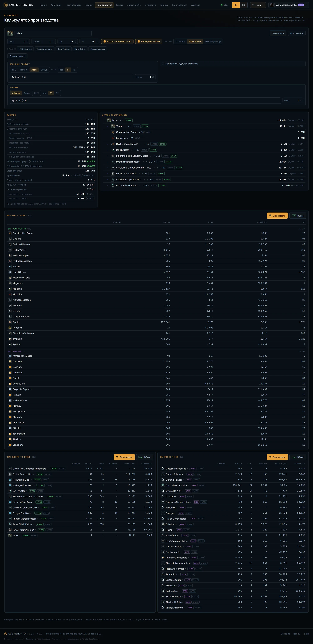Expand the Vexor node in cost tree
313x644 pixels.
[108, 126]
